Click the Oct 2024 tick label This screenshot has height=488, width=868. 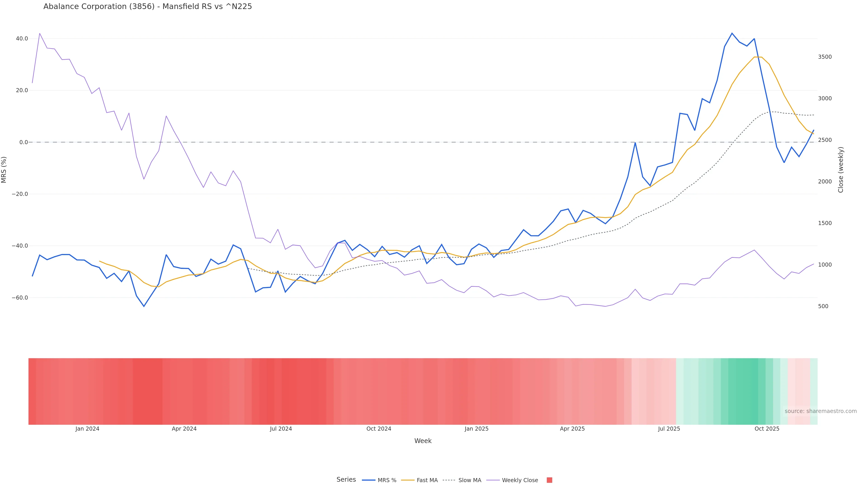379,429
